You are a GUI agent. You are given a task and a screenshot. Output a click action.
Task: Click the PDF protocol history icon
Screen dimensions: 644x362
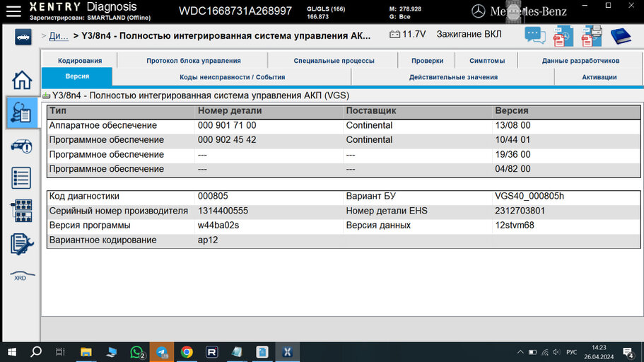(x=563, y=36)
